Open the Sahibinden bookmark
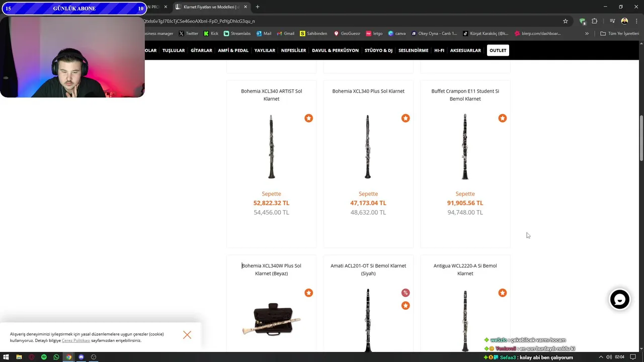 [313, 34]
